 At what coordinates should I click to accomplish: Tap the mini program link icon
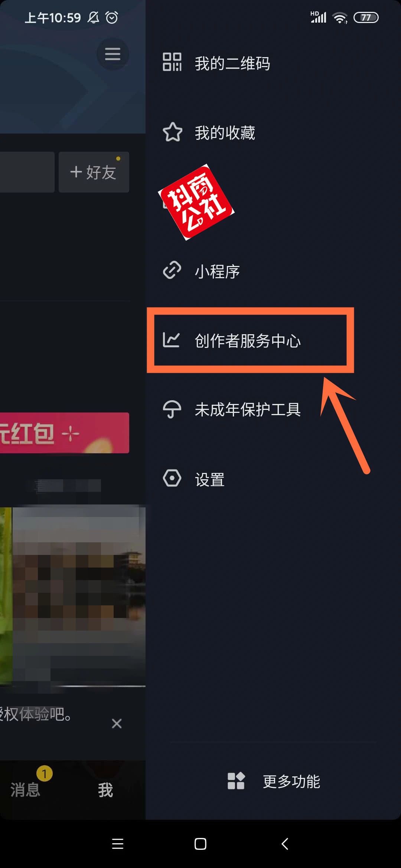[172, 270]
